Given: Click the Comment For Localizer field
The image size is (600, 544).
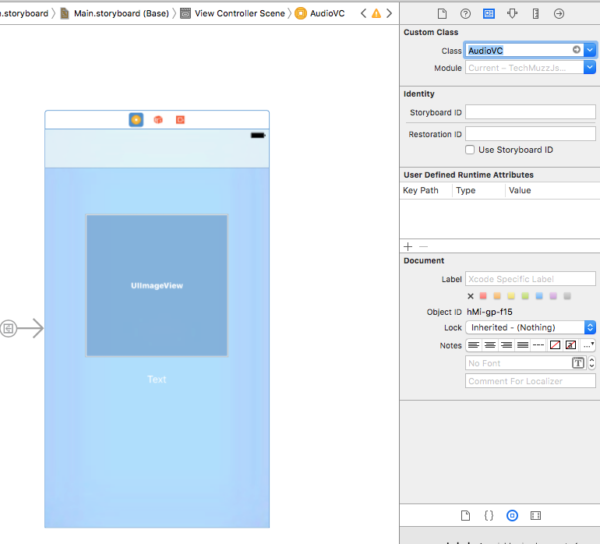Looking at the screenshot, I should (530, 381).
